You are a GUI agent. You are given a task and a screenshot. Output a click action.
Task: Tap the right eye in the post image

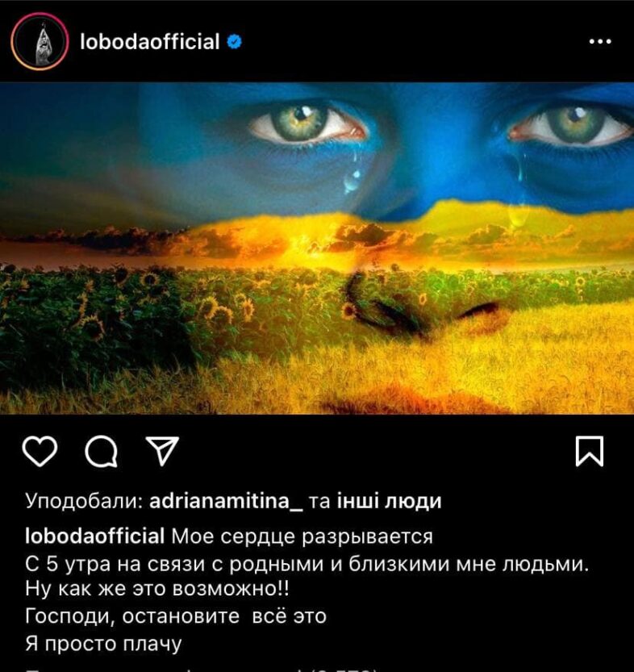(569, 124)
